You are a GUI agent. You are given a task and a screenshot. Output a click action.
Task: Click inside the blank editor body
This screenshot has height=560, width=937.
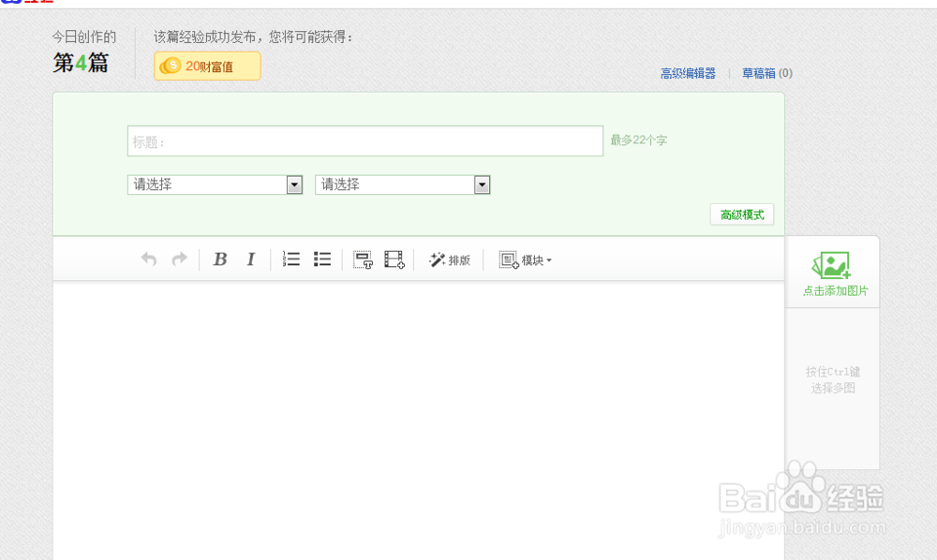[418, 420]
